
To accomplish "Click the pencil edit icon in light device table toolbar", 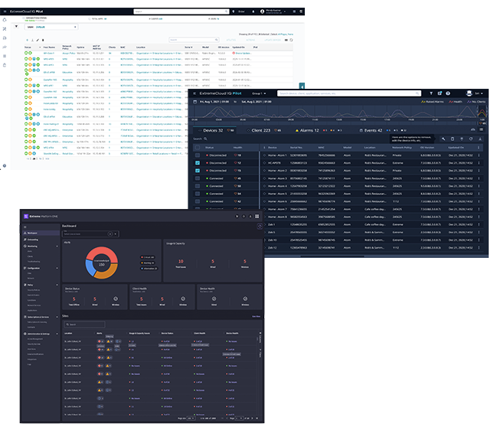I will coord(38,40).
